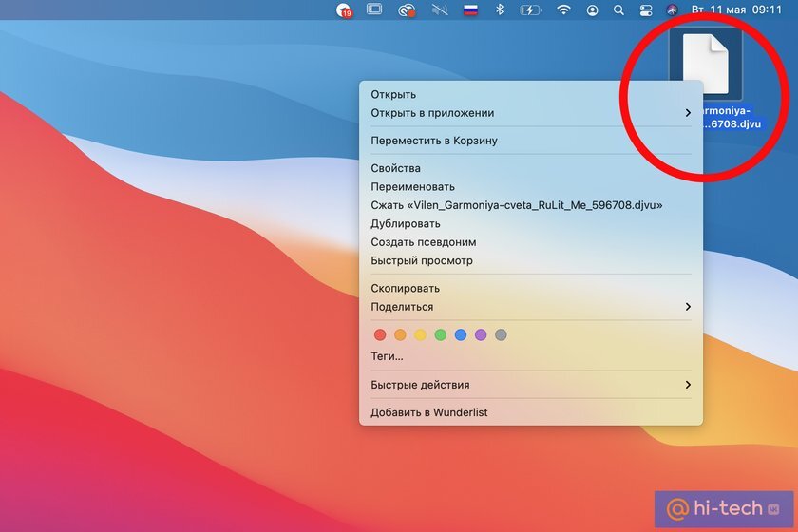Choose Открыть in context menu
The image size is (798, 532).
(531, 94)
